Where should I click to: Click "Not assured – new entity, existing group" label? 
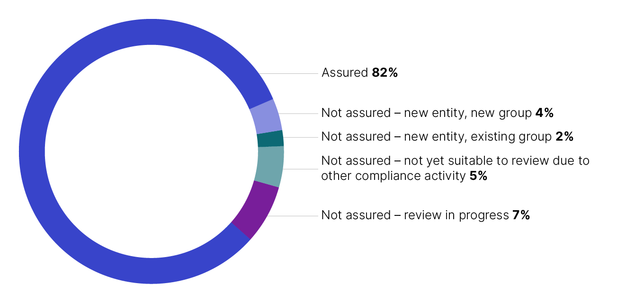click(x=436, y=137)
